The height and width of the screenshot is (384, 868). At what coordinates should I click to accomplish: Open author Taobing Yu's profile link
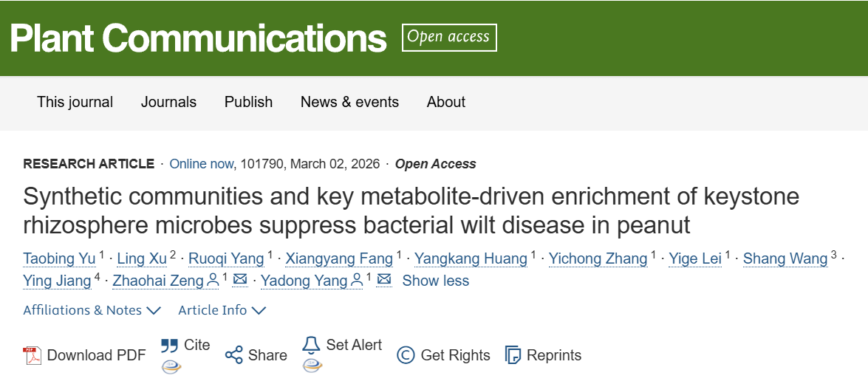pyautogui.click(x=59, y=258)
